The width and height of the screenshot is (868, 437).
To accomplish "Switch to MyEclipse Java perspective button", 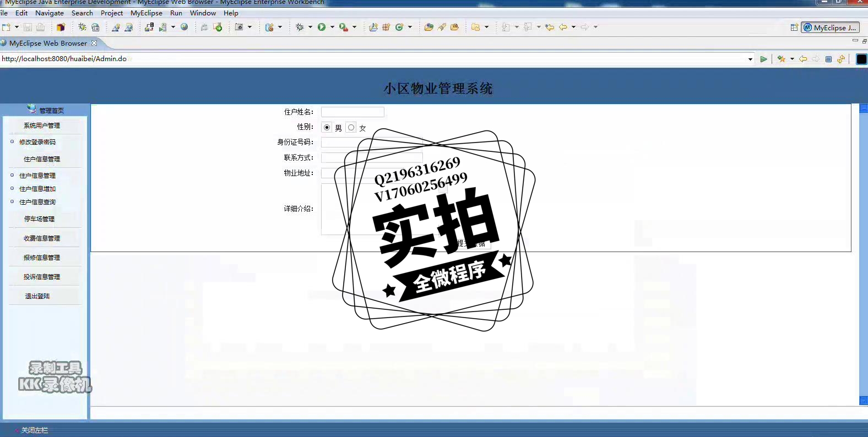I will coord(831,28).
